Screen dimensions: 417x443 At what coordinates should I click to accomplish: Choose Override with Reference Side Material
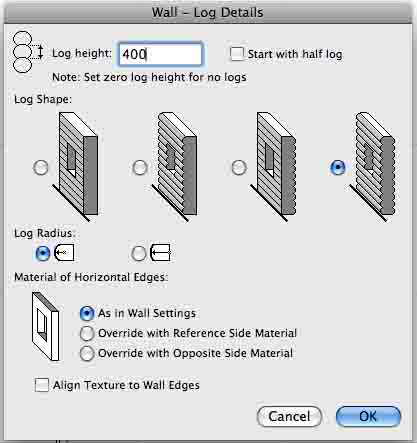click(x=87, y=333)
